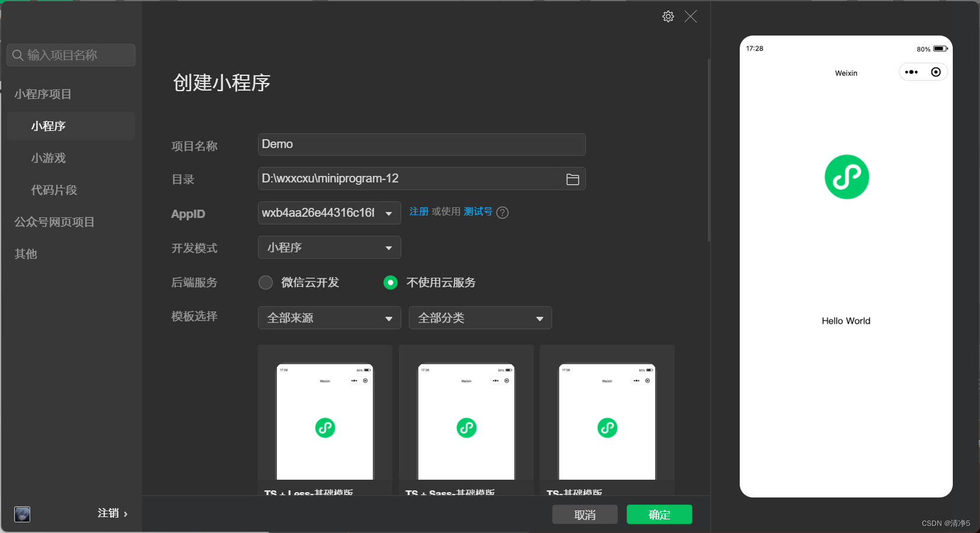Click the project name search box
Viewport: 980px width, 533px height.
point(71,55)
